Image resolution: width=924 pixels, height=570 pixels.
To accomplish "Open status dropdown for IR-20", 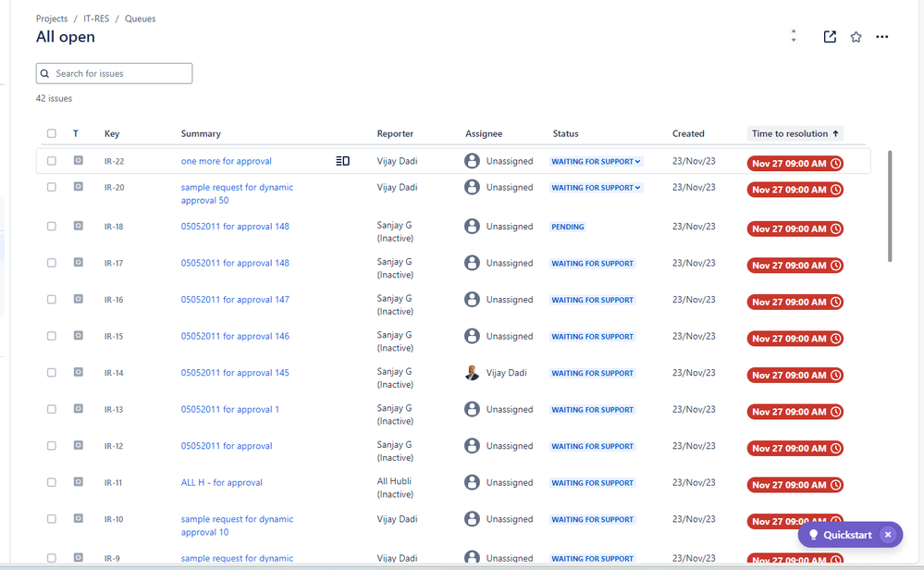I will coord(596,188).
